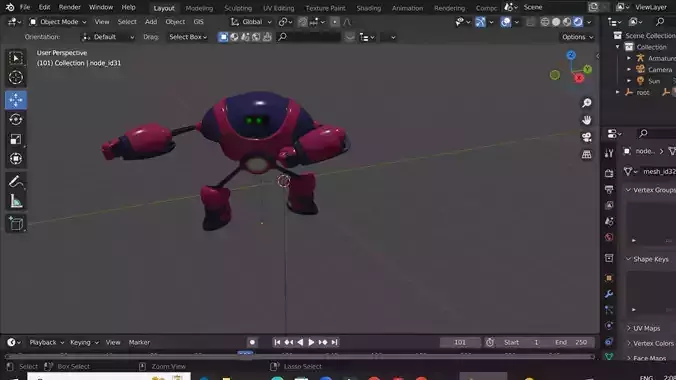The image size is (676, 380).
Task: Select the Rotate tool
Action: tap(16, 119)
